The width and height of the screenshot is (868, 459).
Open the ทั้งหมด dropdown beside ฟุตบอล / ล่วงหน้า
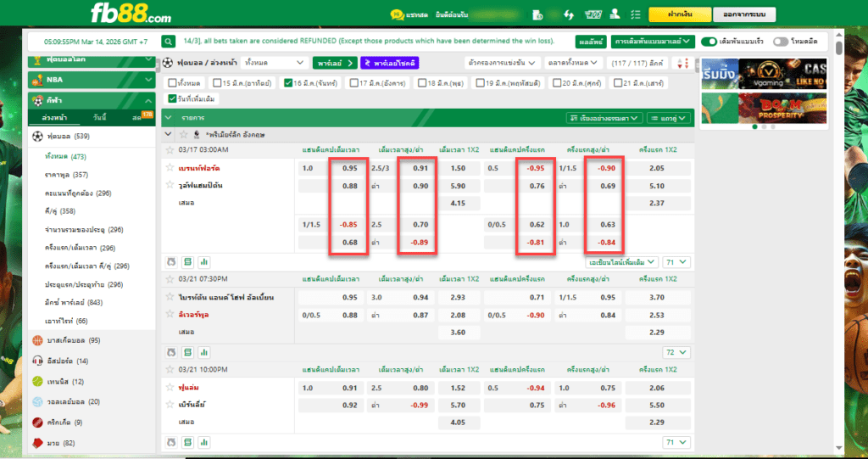[275, 63]
